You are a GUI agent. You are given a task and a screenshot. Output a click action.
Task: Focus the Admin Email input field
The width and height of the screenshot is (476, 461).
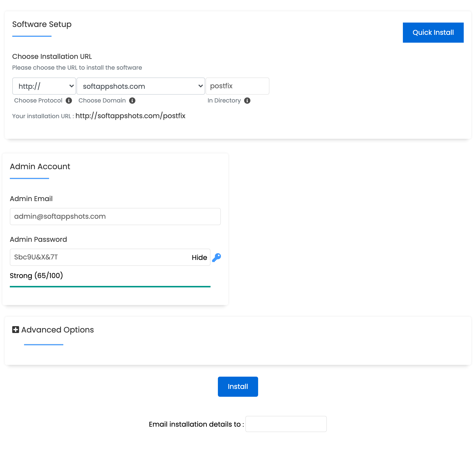tap(115, 216)
